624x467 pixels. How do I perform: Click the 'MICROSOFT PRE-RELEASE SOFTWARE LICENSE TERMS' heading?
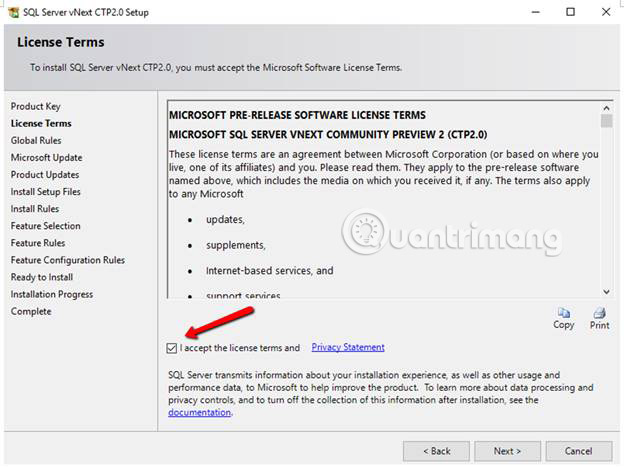297,115
